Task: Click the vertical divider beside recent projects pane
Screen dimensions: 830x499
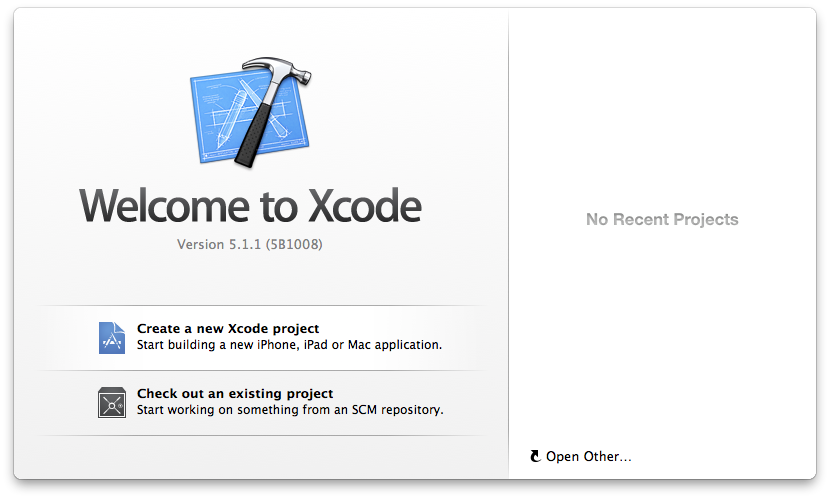Action: tap(509, 243)
